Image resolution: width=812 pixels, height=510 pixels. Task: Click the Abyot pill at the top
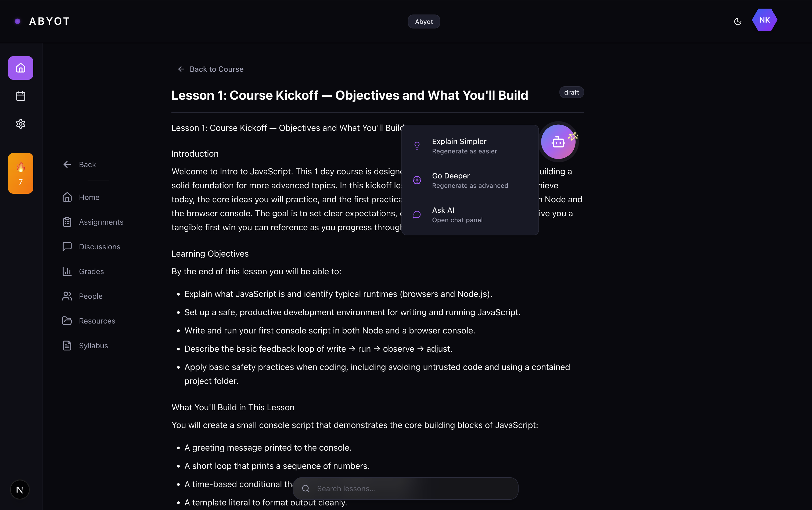(423, 21)
